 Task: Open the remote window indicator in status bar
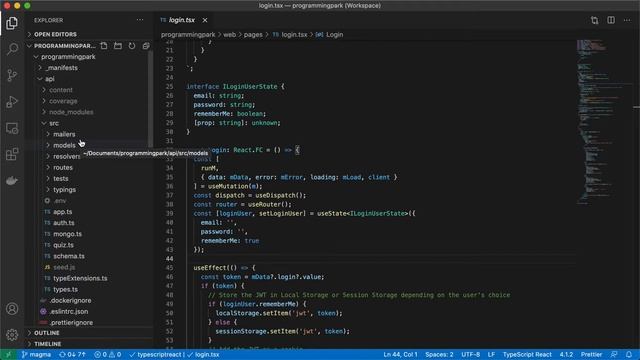[8, 354]
